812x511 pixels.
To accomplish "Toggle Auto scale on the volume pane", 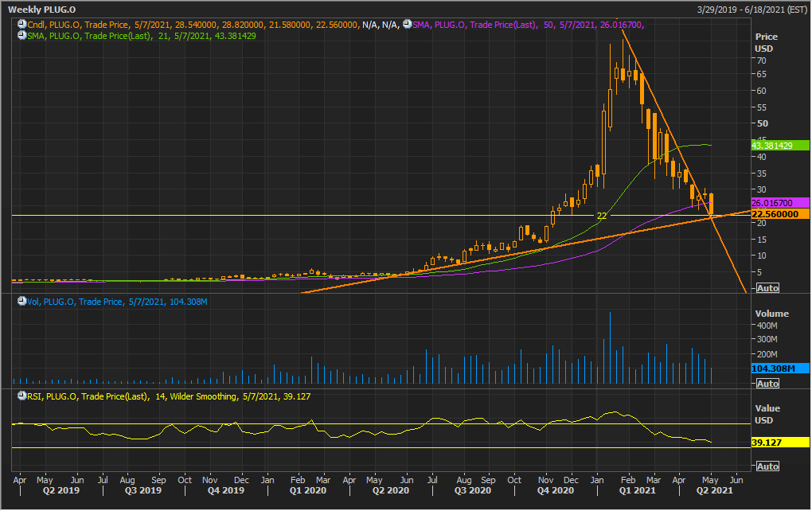I will tap(767, 384).
